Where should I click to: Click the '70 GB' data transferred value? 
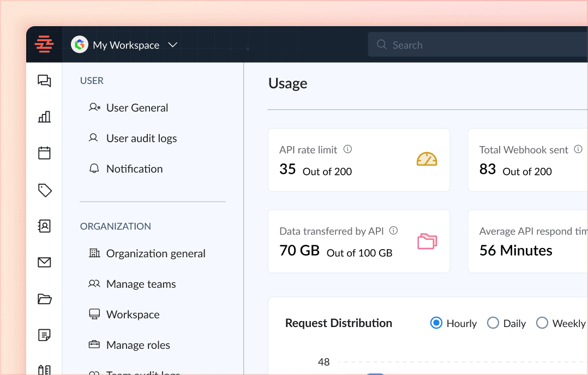tap(299, 250)
